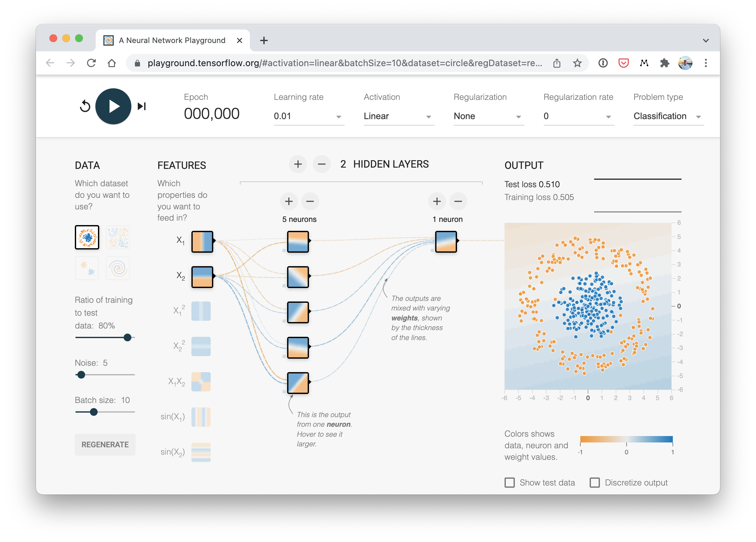Click the REGENERATE button
Viewport: 756px width, 542px height.
[x=105, y=444]
